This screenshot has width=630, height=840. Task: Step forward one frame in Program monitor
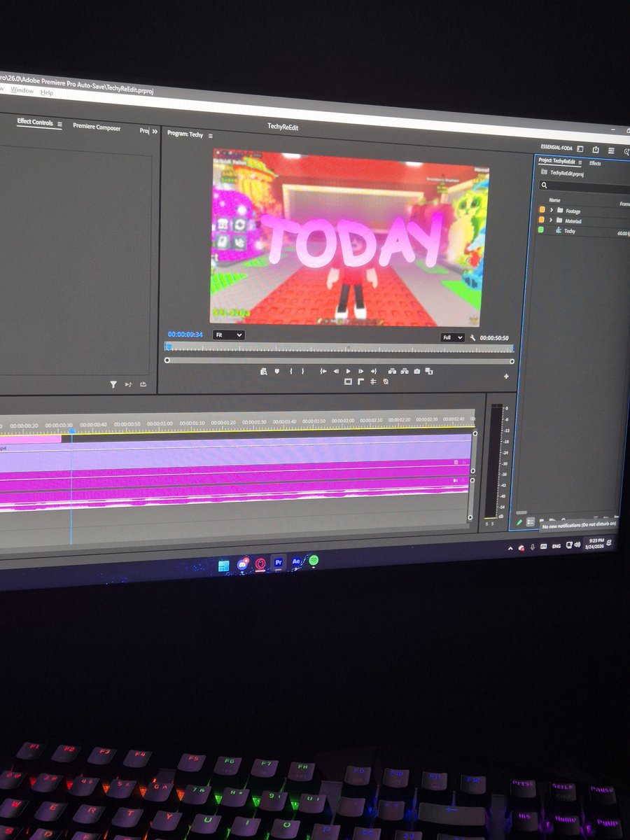361,371
